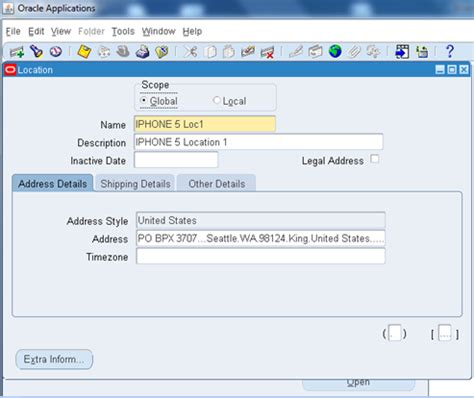Click the Switch Responsibilities icon
The width and height of the screenshot is (474, 398).
click(x=123, y=52)
